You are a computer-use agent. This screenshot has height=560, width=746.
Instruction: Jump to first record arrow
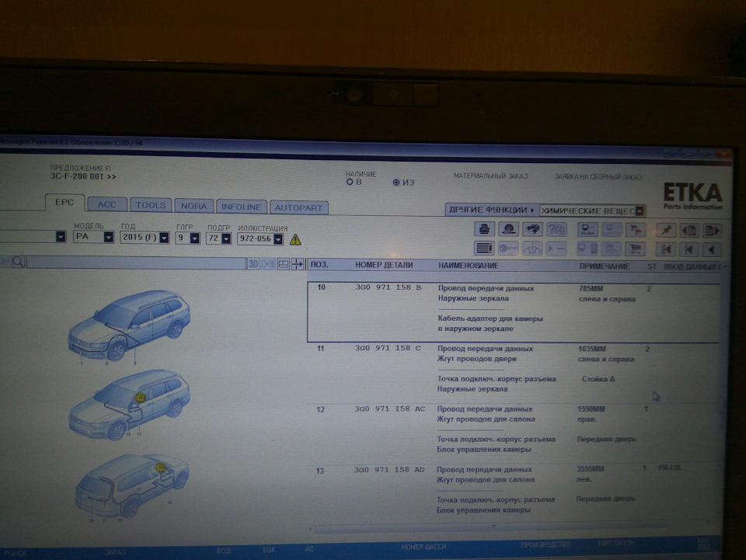click(x=666, y=249)
